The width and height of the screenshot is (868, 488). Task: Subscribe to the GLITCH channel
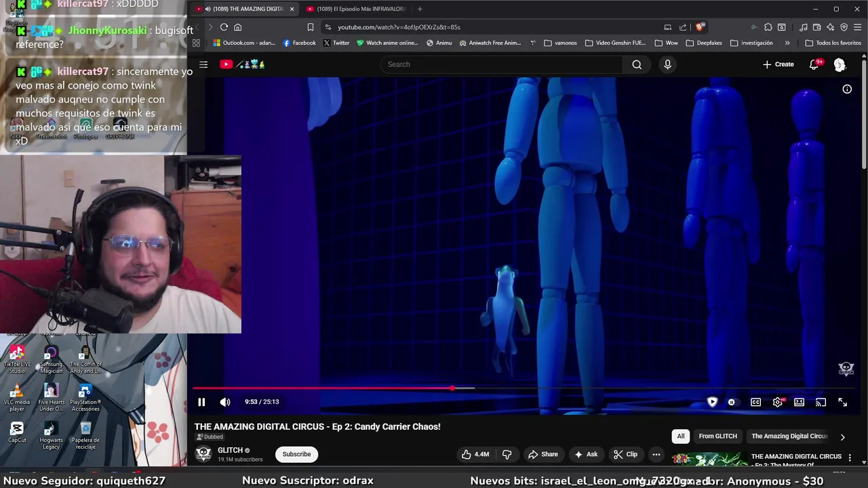click(x=296, y=454)
